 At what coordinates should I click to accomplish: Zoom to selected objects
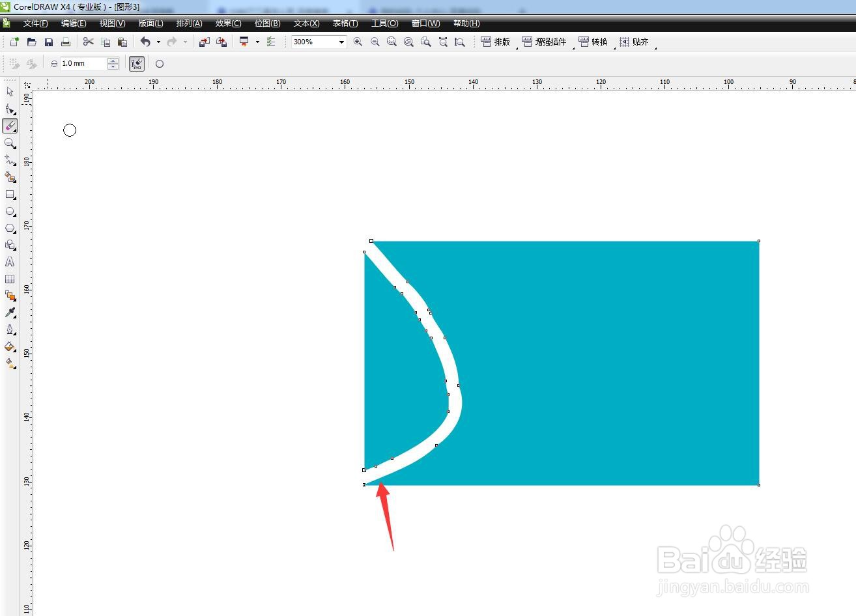coord(392,42)
